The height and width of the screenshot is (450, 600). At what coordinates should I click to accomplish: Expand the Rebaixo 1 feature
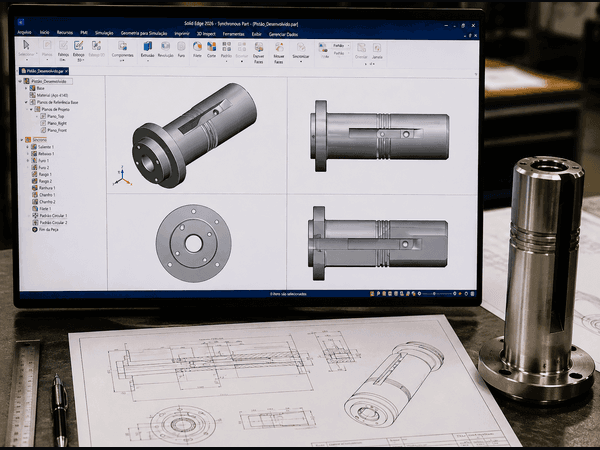click(28, 153)
